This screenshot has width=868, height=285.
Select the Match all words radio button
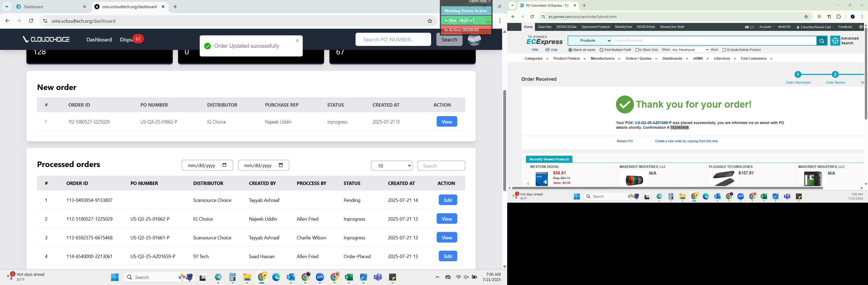coord(570,50)
